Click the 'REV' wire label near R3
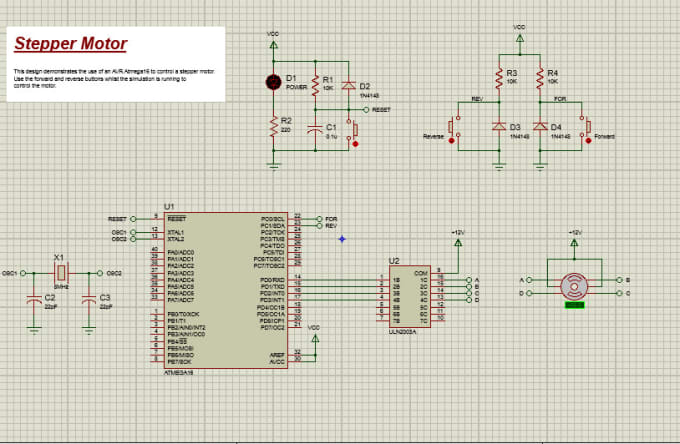This screenshot has height=444, width=680. click(x=477, y=99)
